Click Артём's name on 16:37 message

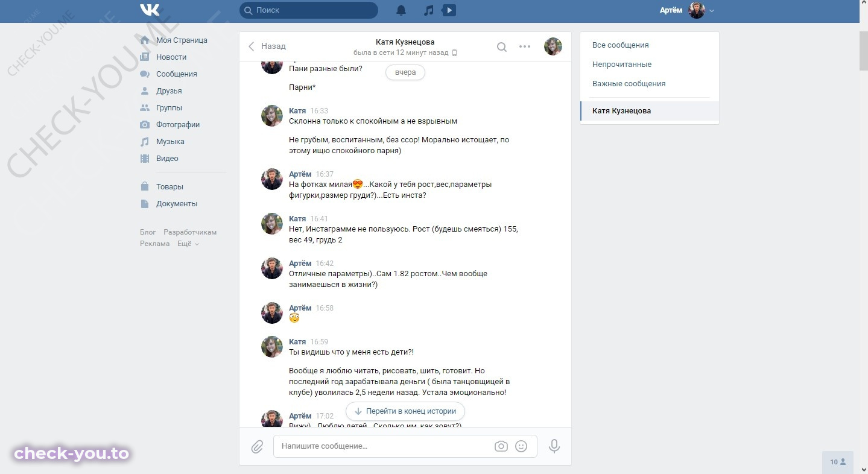[x=300, y=174]
